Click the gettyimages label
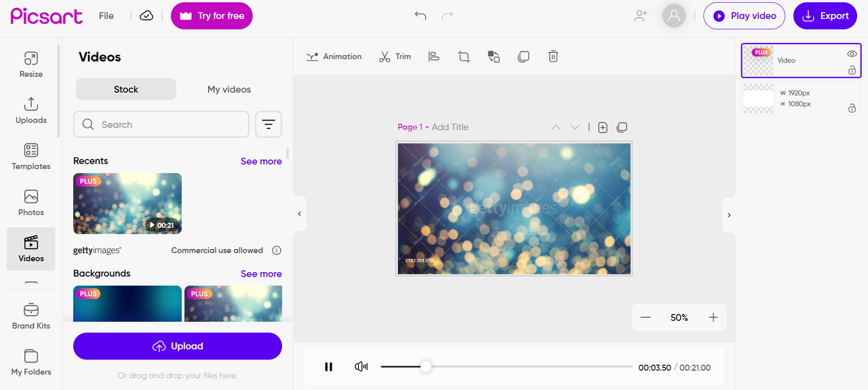The image size is (868, 390). click(x=97, y=250)
